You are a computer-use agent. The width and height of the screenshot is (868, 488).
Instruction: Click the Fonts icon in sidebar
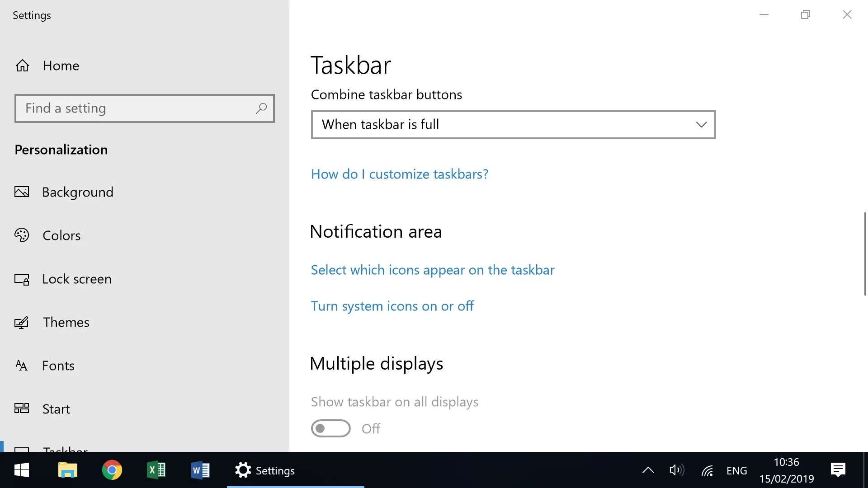22,366
